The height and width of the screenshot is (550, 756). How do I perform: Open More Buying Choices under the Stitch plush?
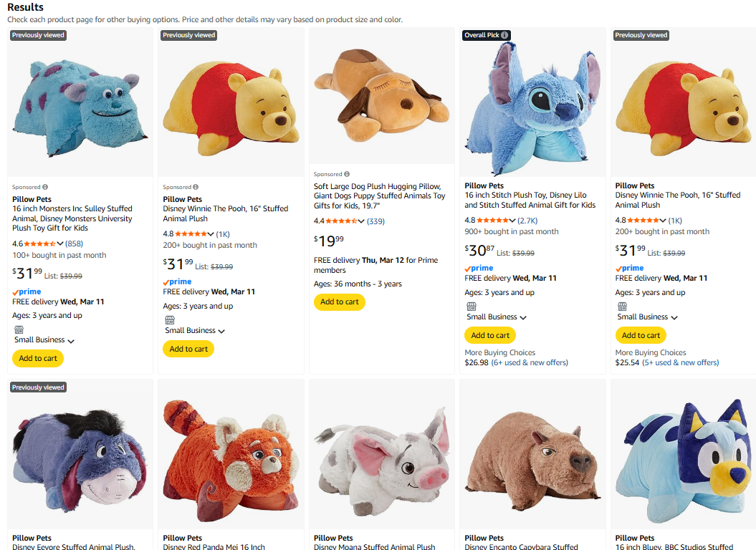point(500,352)
